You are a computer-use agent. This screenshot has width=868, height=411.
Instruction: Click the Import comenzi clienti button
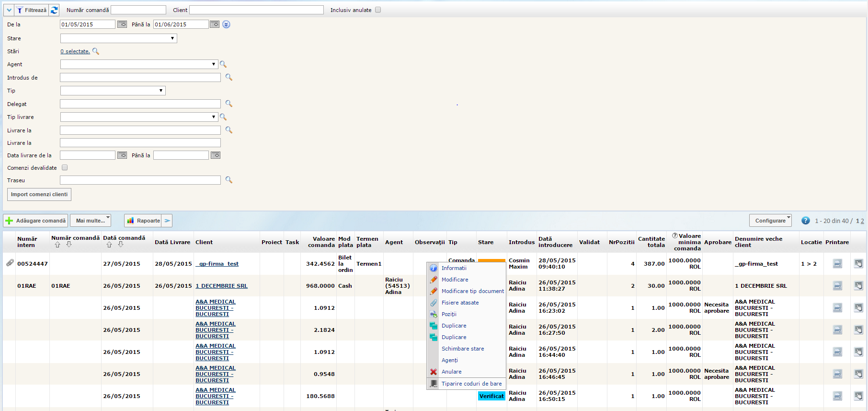[x=39, y=194]
